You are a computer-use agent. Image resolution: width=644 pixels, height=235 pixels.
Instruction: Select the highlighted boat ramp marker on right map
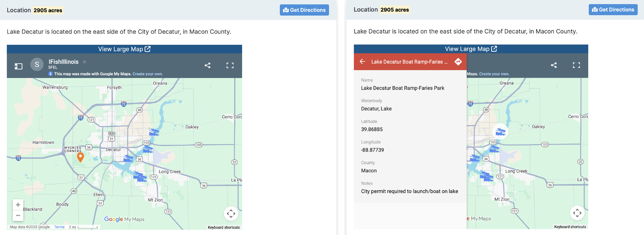(x=500, y=131)
